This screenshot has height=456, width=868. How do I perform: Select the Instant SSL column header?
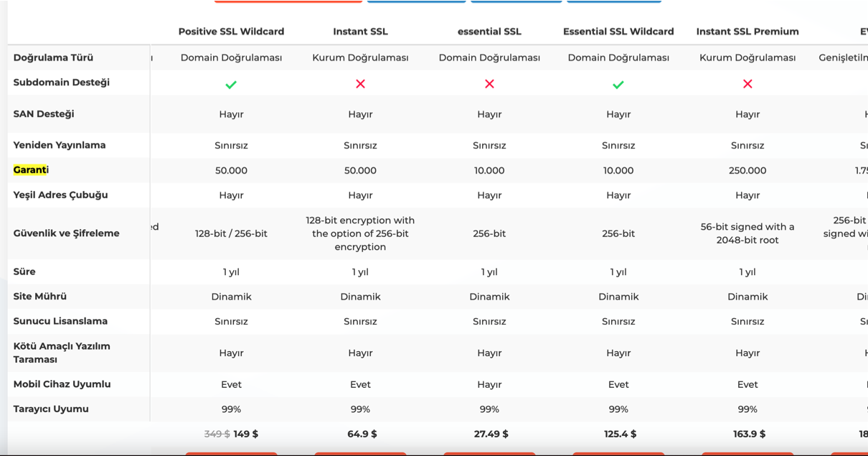tap(360, 32)
